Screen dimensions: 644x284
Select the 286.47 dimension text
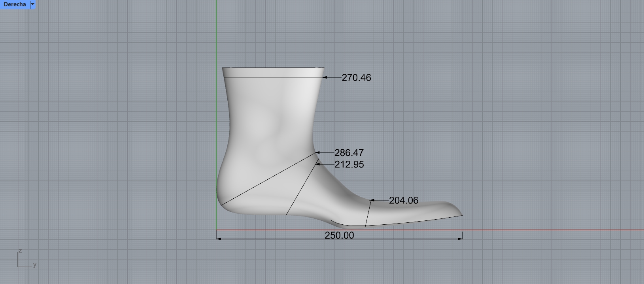[x=349, y=153]
